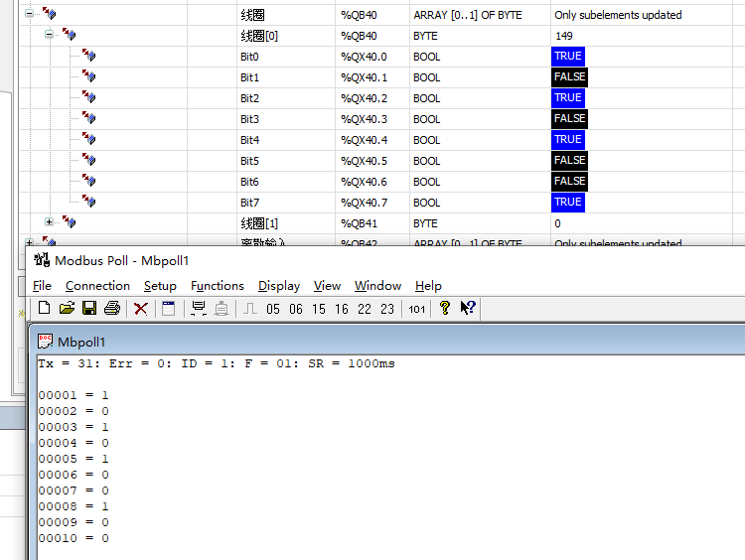Select function 15 write multiple coils
This screenshot has width=745, height=560.
point(318,309)
